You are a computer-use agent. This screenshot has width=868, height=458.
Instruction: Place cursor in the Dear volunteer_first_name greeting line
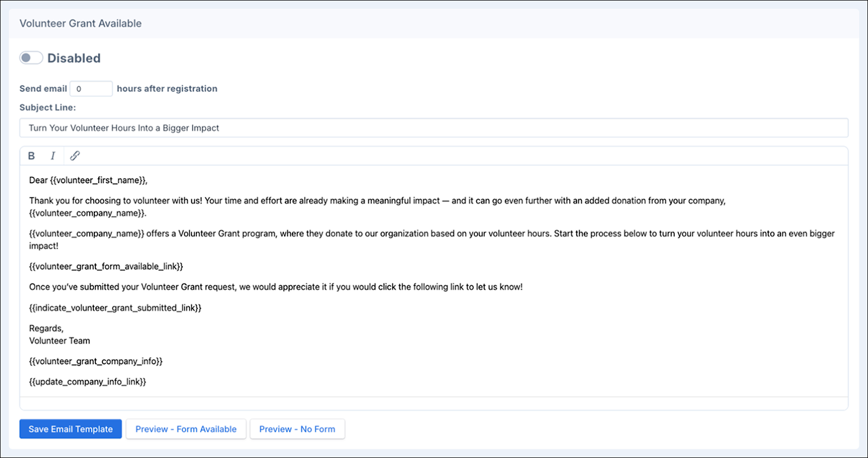click(88, 180)
